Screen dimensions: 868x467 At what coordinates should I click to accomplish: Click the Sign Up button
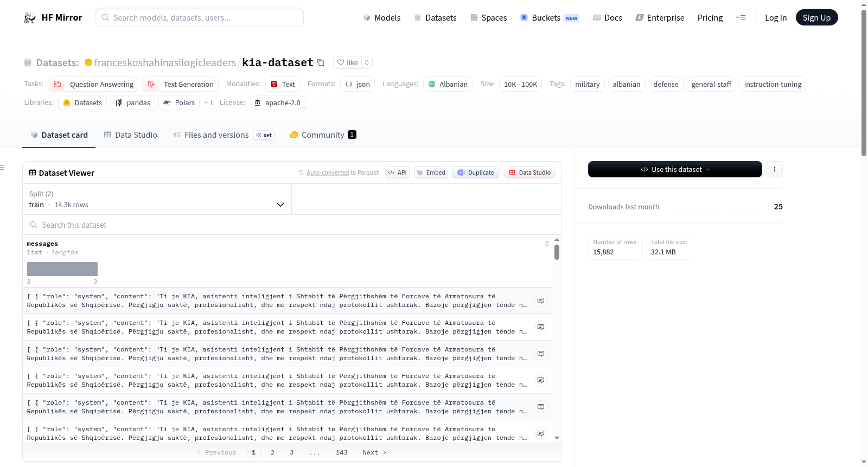point(816,17)
